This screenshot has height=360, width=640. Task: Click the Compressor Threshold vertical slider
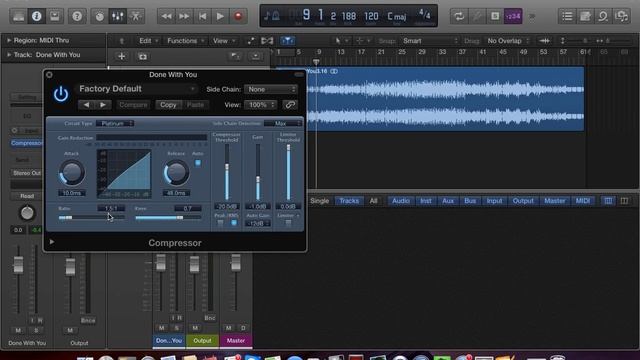227,172
